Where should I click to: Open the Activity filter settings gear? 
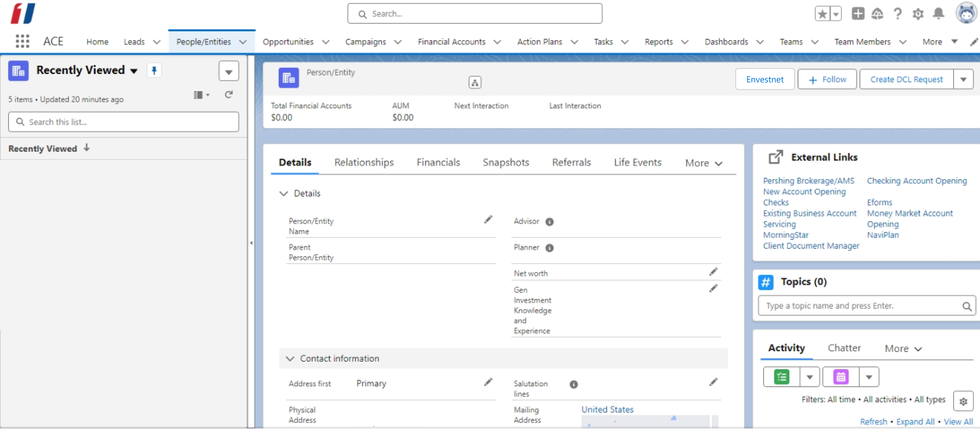coord(963,401)
